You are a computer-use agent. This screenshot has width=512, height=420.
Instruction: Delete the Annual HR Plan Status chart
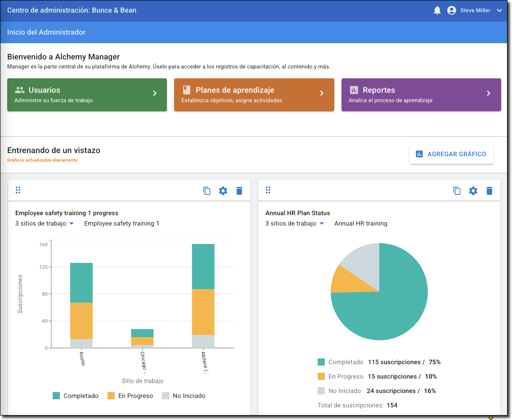(x=490, y=191)
